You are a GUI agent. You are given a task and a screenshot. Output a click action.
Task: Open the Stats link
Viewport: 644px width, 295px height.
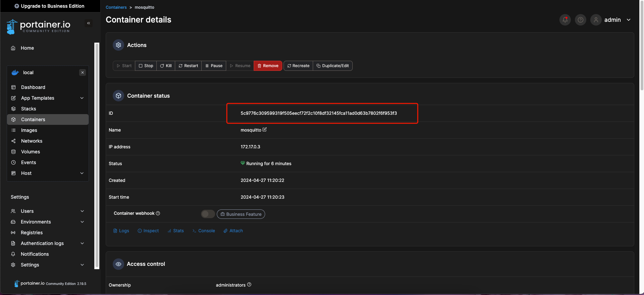pyautogui.click(x=176, y=231)
